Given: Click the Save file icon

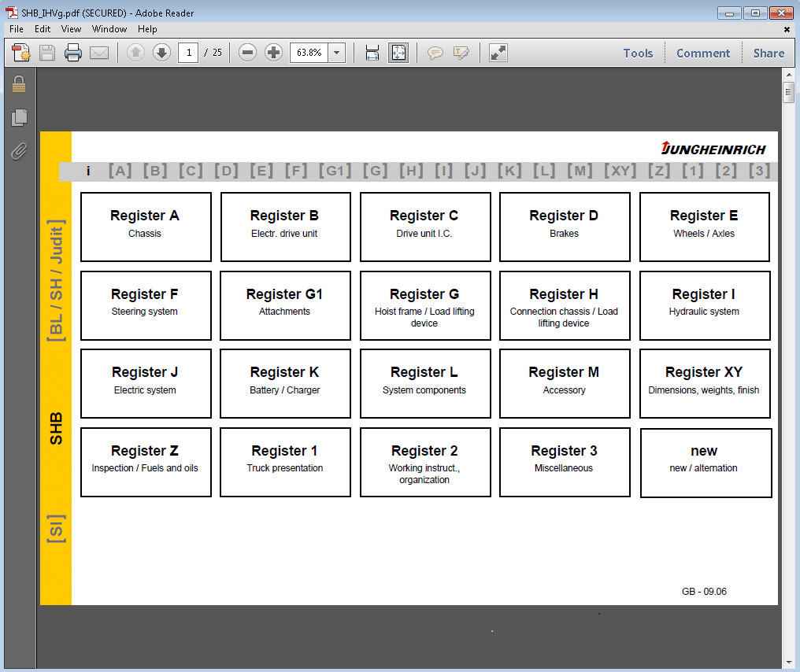Looking at the screenshot, I should [x=47, y=53].
